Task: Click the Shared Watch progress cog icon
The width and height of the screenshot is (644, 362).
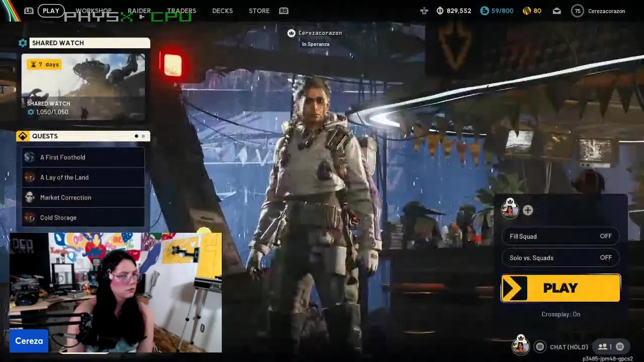Action: [x=31, y=112]
